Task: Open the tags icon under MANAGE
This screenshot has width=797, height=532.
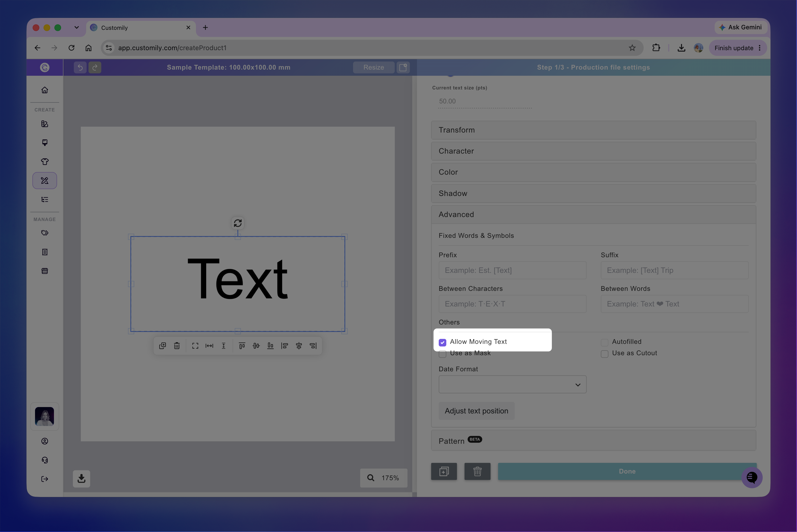Action: 44,233
